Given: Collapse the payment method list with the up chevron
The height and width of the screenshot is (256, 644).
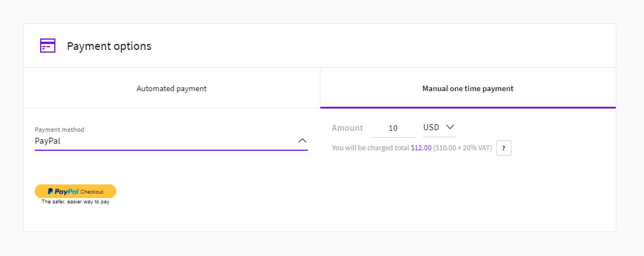Looking at the screenshot, I should point(302,141).
